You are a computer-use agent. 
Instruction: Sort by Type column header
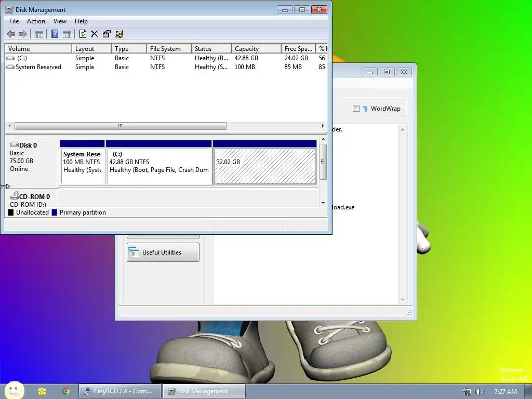[x=129, y=48]
